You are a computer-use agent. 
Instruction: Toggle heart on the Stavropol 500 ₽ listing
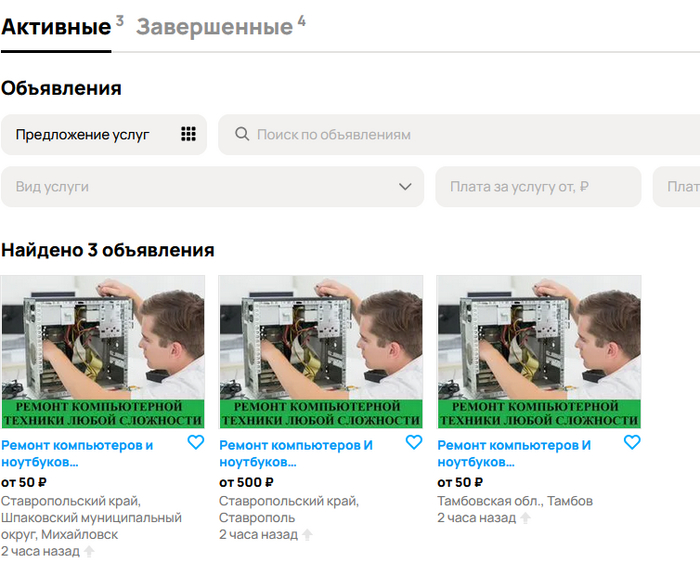click(x=414, y=442)
